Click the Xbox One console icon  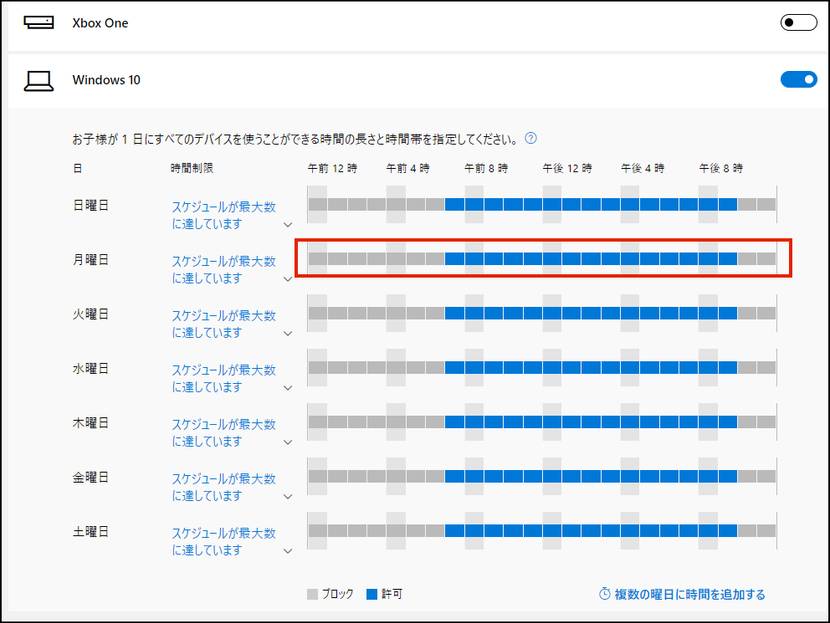point(39,23)
